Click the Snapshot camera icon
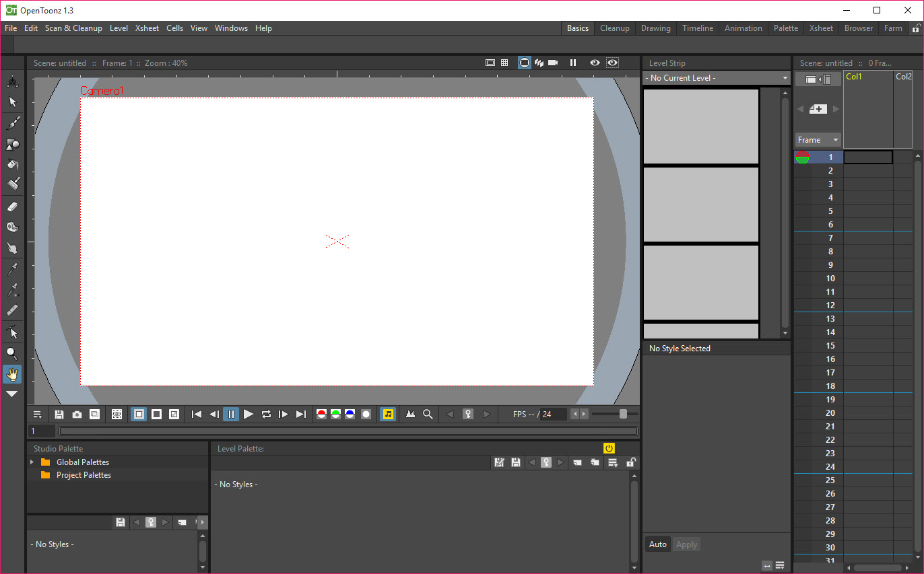The image size is (924, 574). (x=77, y=415)
